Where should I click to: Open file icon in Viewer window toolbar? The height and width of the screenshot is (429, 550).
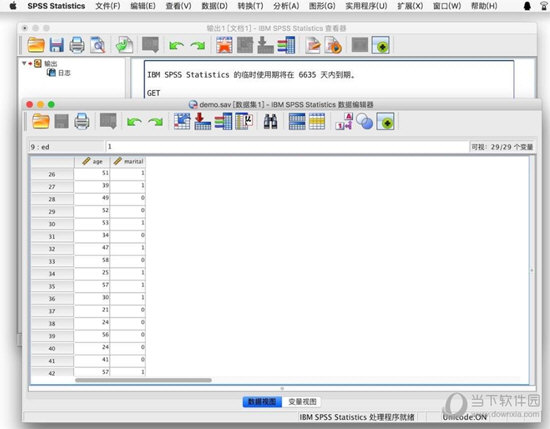click(x=36, y=45)
